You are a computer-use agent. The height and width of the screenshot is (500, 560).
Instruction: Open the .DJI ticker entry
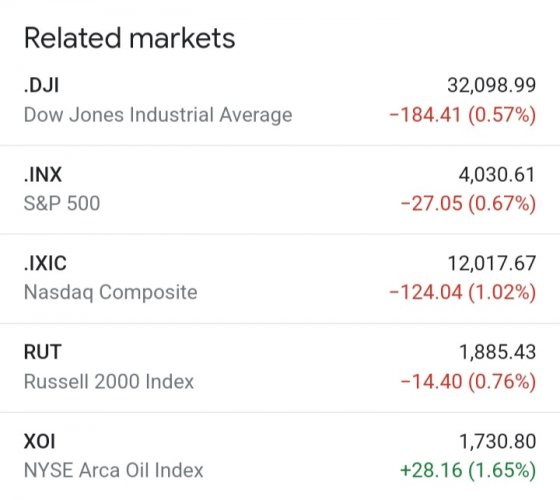(41, 85)
